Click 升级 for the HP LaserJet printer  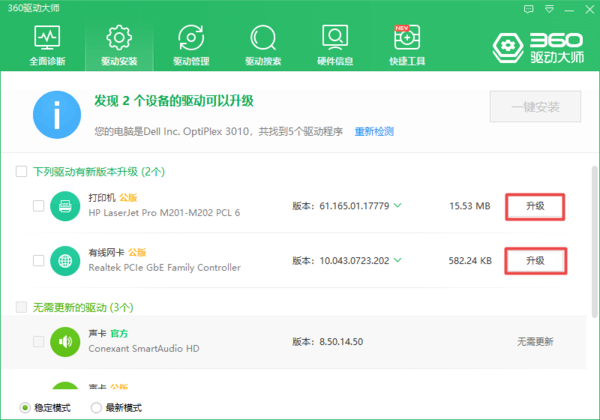coord(535,206)
